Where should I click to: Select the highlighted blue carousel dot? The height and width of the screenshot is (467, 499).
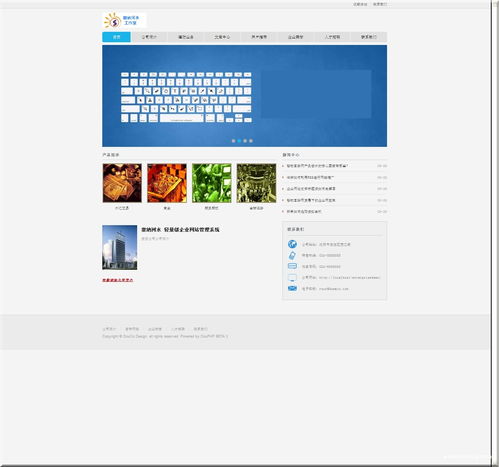[239, 141]
